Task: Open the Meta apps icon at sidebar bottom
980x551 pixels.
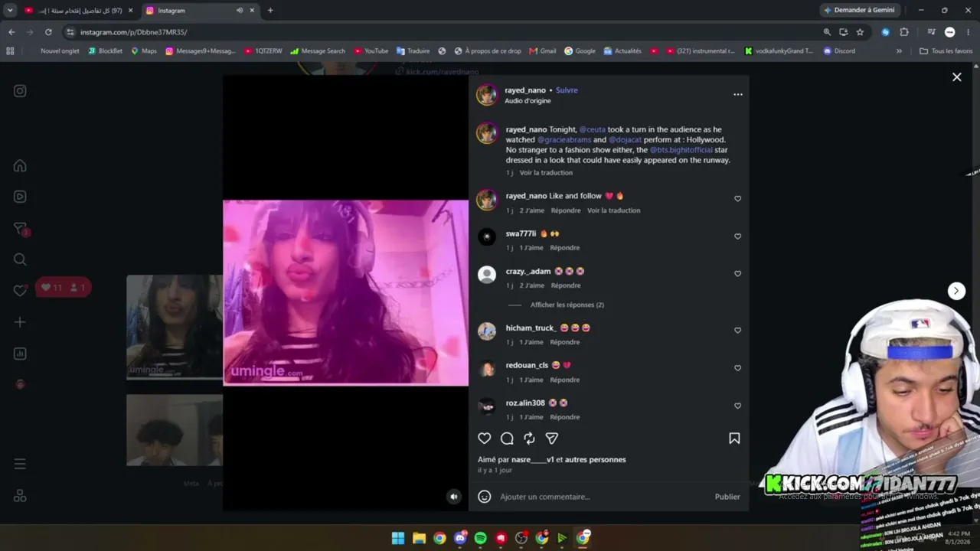Action: [x=20, y=496]
